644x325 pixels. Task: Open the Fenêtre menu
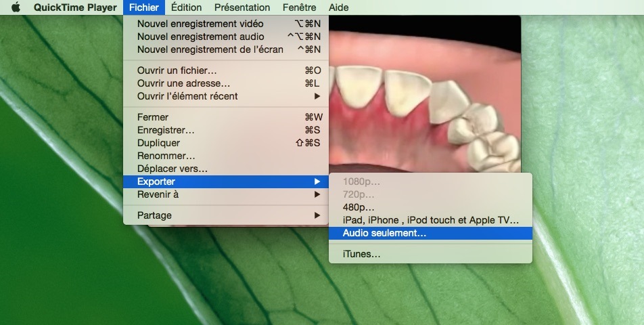click(x=300, y=7)
